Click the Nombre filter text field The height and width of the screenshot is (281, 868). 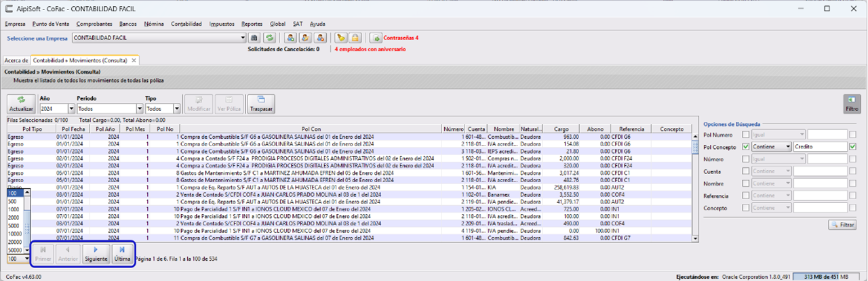(x=821, y=183)
